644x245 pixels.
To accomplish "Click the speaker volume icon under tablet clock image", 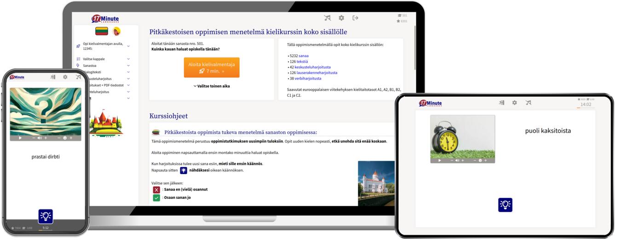I will point(458,160).
